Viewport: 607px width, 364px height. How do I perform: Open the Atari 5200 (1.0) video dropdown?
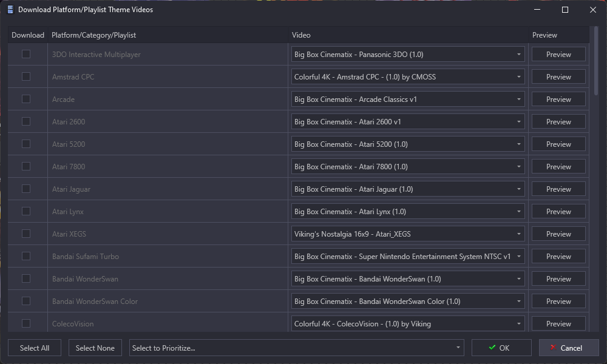click(x=408, y=144)
